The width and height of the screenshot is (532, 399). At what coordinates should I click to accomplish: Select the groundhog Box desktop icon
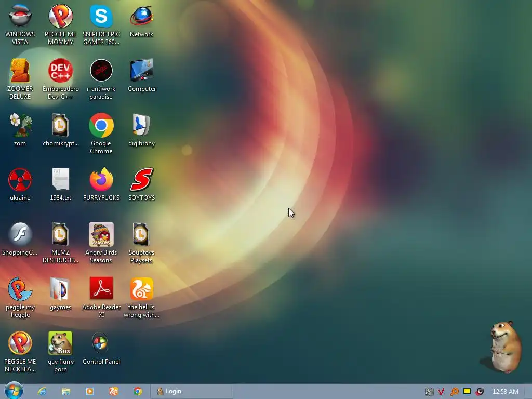[60, 352]
